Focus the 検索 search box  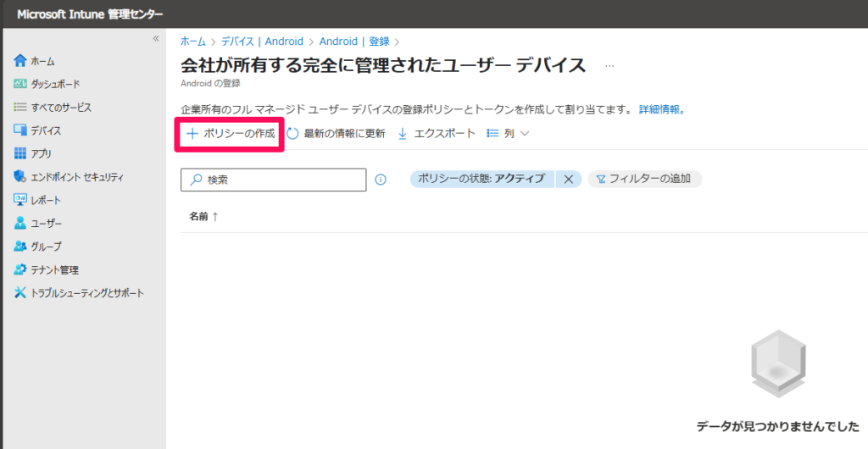click(274, 180)
